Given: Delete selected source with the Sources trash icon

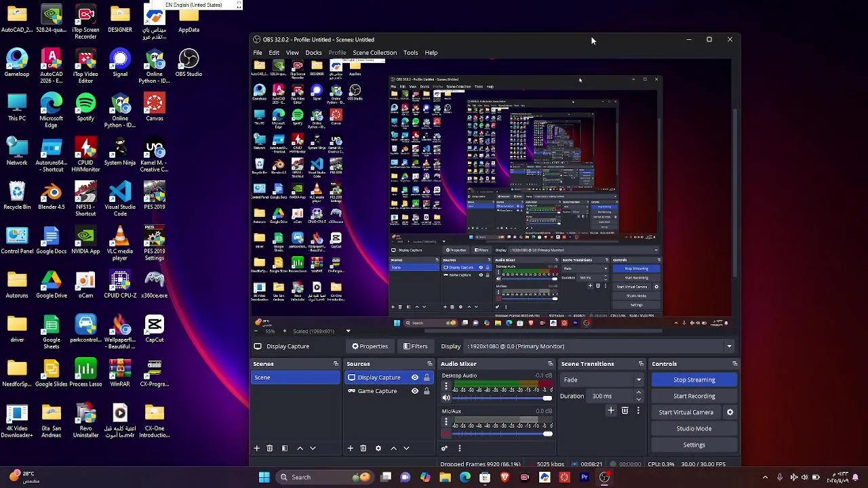Looking at the screenshot, I should [363, 448].
